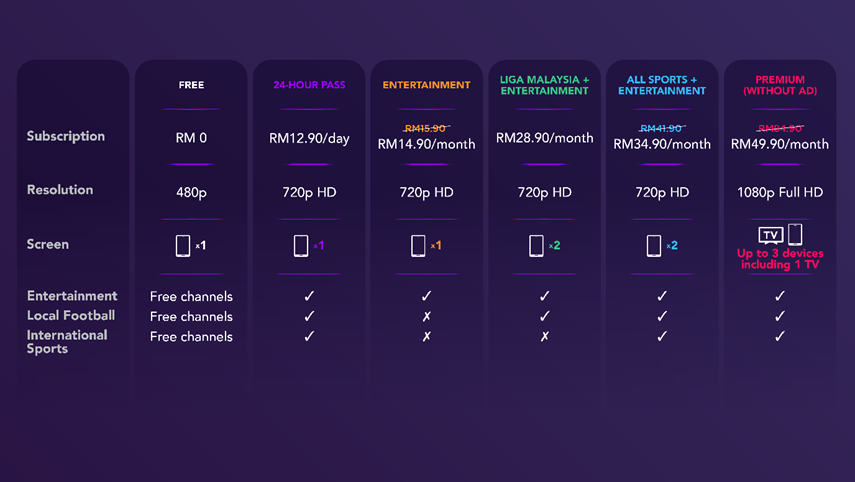Click the RM14.90/month Entertainment price
The image size is (855, 482).
pyautogui.click(x=426, y=144)
